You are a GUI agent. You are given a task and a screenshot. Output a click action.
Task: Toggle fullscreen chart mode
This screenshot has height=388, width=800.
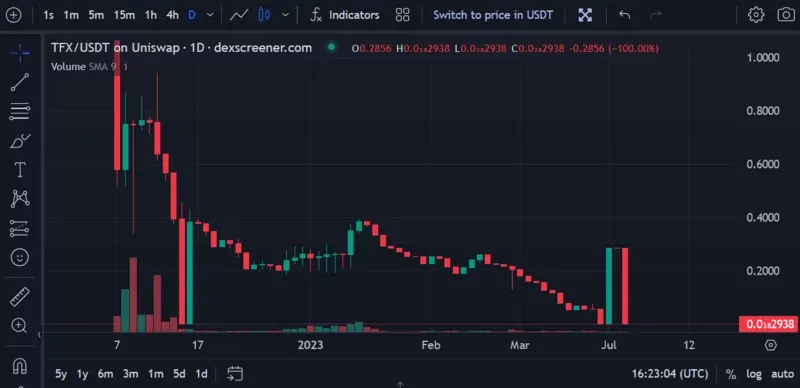[585, 15]
